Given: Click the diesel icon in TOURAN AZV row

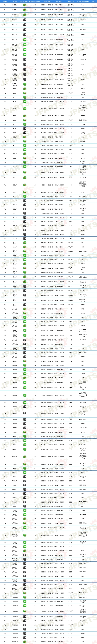Looking at the screenshot, I should pos(25,625).
